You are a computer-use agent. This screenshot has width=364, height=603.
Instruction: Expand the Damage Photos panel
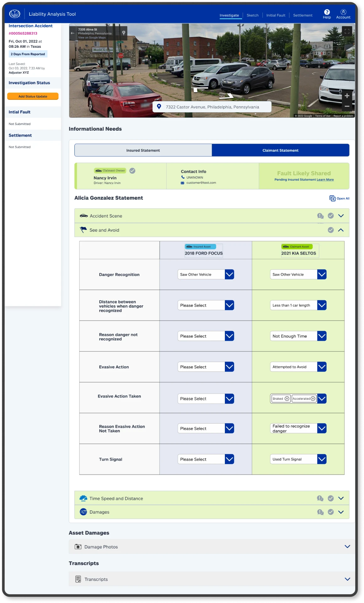click(347, 546)
